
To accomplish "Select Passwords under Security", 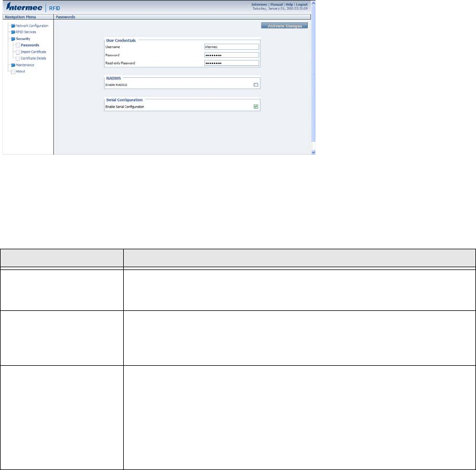I will click(x=30, y=45).
